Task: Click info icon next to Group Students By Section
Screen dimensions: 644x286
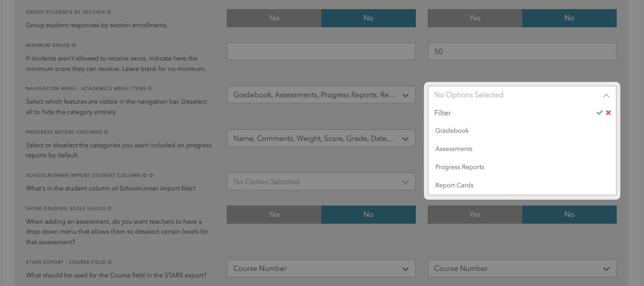Action: tap(109, 12)
